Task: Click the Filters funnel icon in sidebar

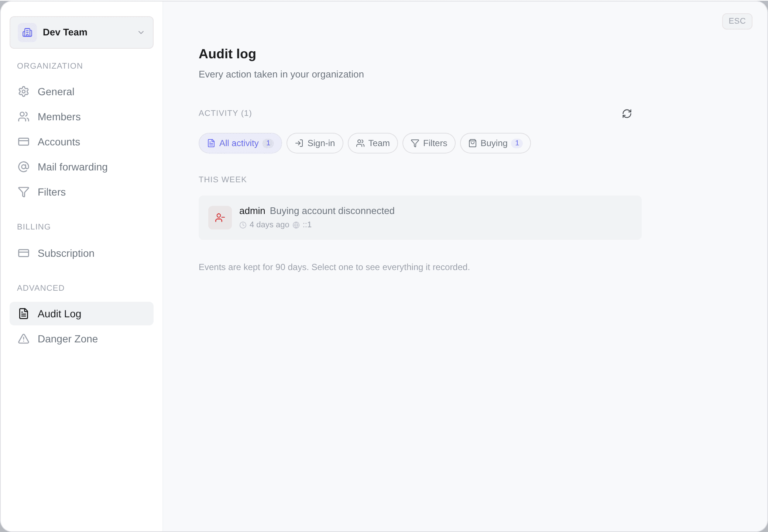Action: coord(24,192)
